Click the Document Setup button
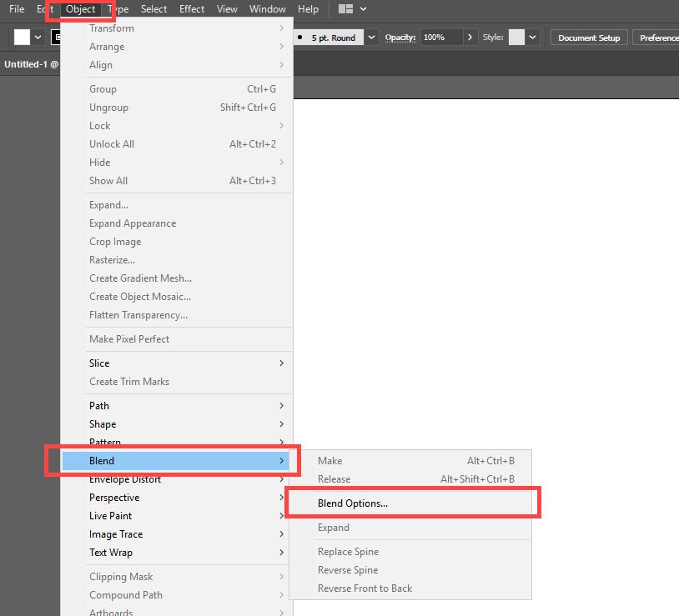679x616 pixels. click(588, 37)
